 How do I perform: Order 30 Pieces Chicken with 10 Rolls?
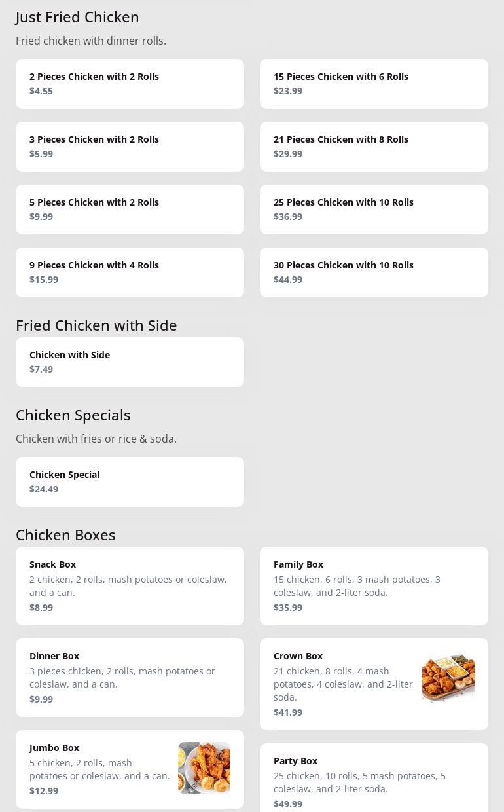tap(374, 272)
